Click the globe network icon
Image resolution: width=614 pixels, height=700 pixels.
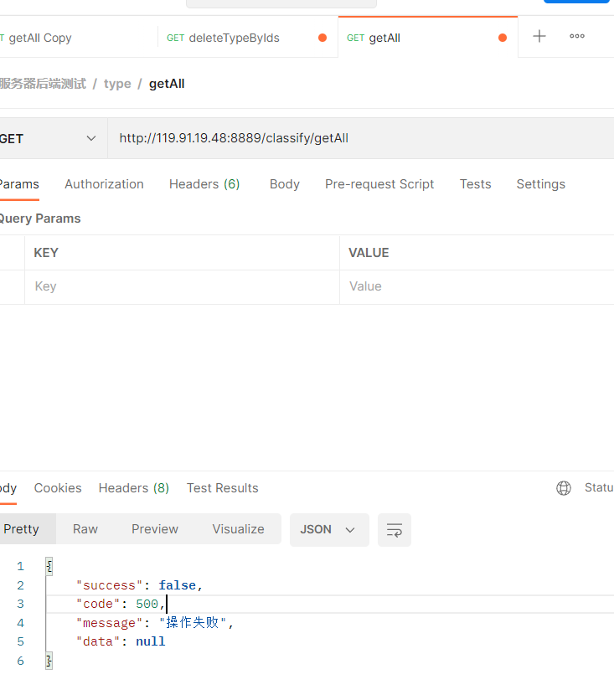[x=564, y=488]
